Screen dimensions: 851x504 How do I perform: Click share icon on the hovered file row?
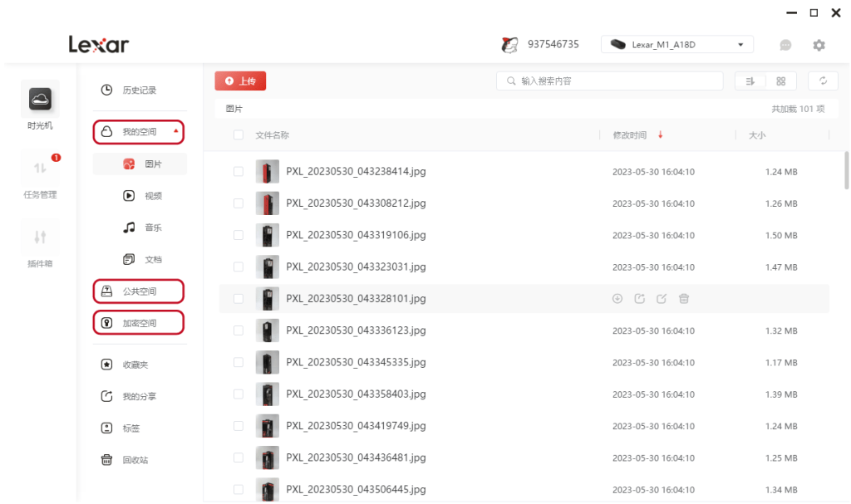pyautogui.click(x=639, y=299)
